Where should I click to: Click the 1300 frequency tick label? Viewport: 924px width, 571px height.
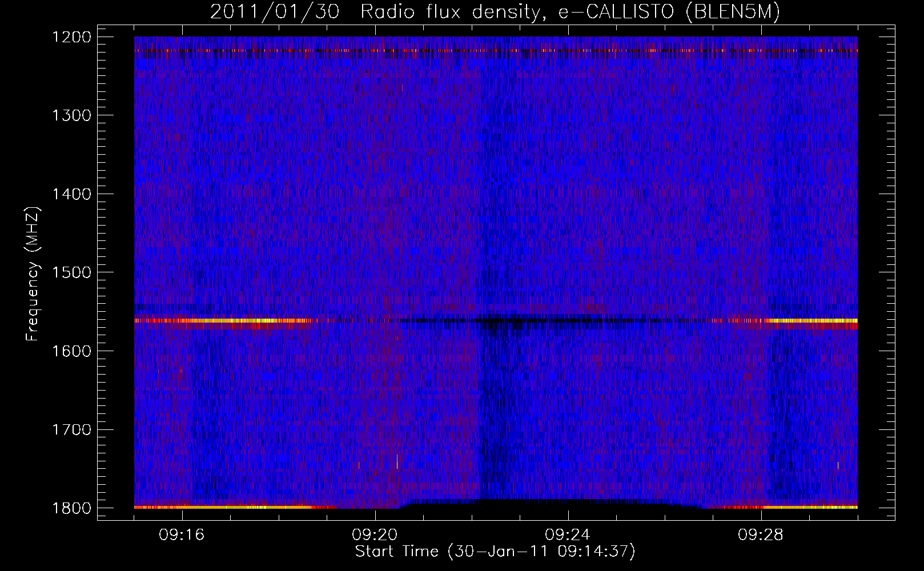tap(71, 115)
